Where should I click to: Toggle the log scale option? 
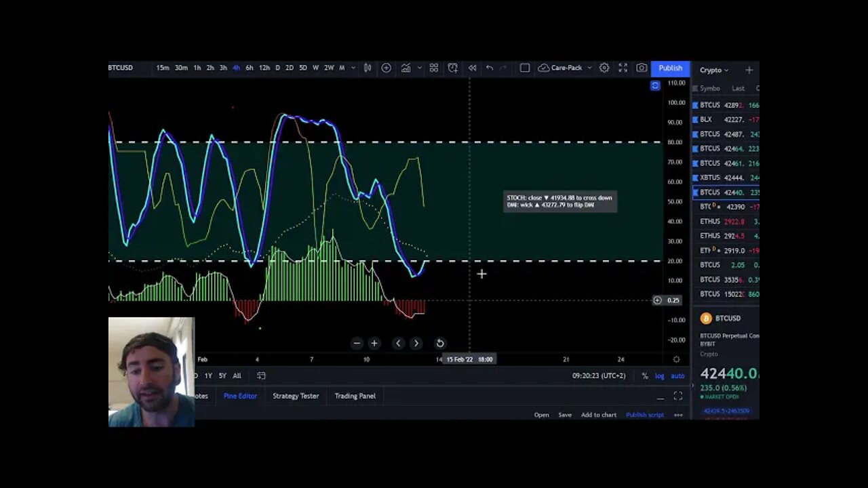(x=659, y=375)
